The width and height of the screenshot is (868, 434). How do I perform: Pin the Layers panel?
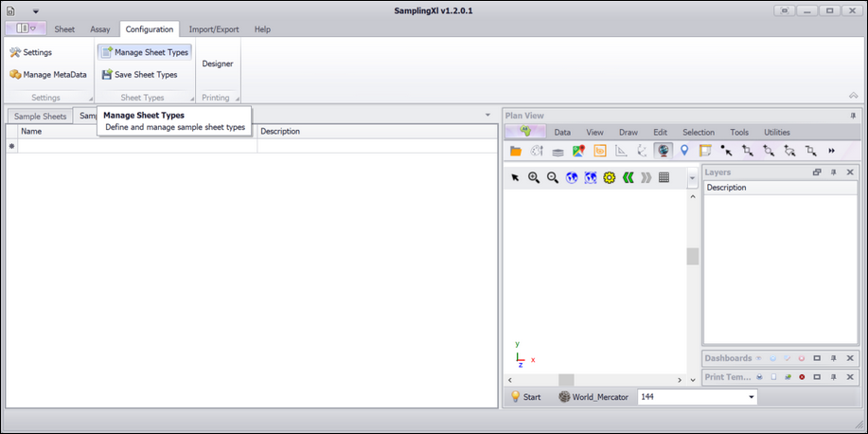coord(833,172)
